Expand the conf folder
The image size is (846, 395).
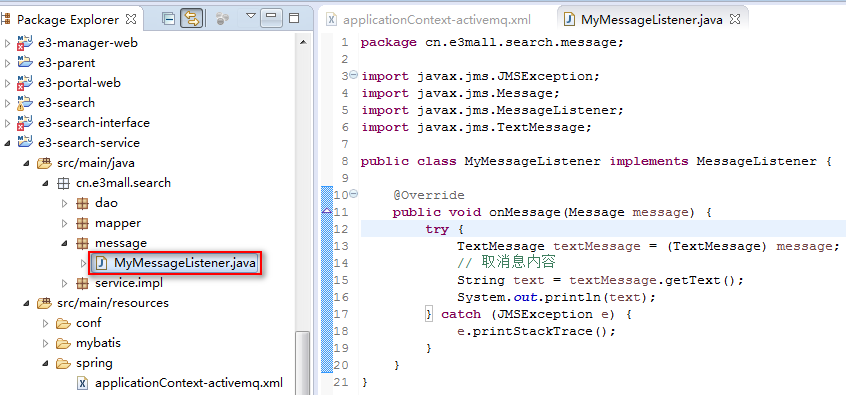46,323
